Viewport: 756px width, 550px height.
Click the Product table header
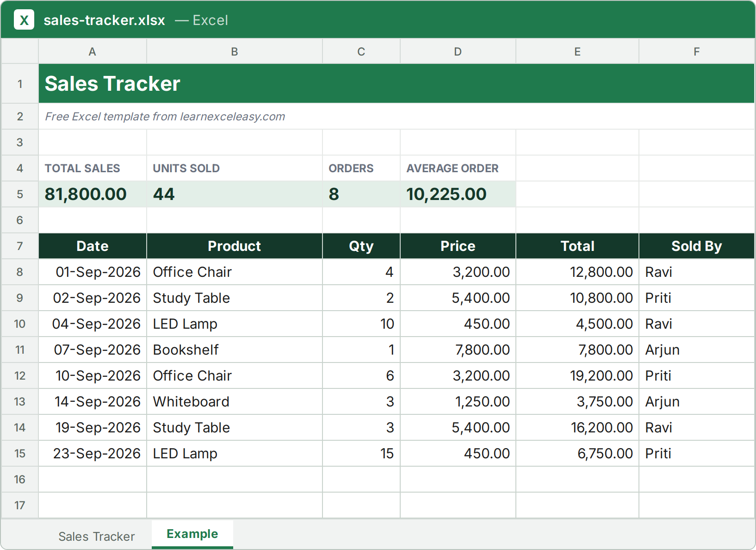click(235, 246)
